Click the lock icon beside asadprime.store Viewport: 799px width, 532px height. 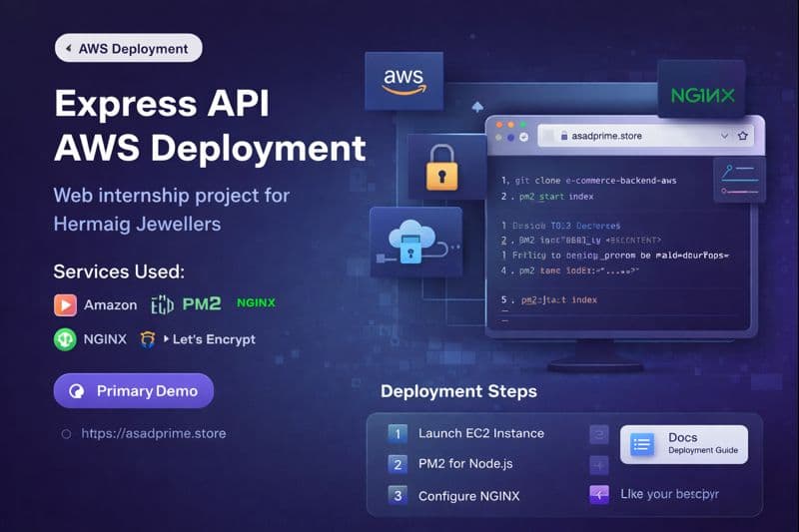[x=564, y=136]
